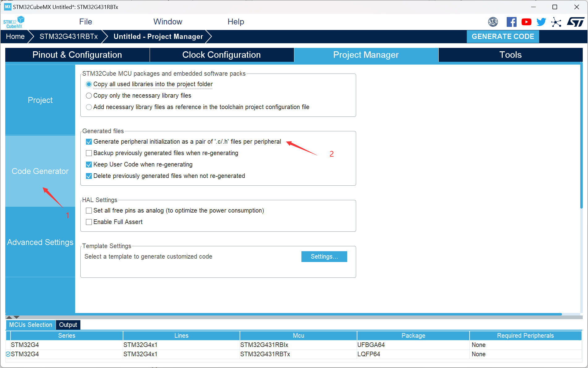Click Untitled - Project Manager breadcrumb
The image size is (588, 368).
pos(158,36)
